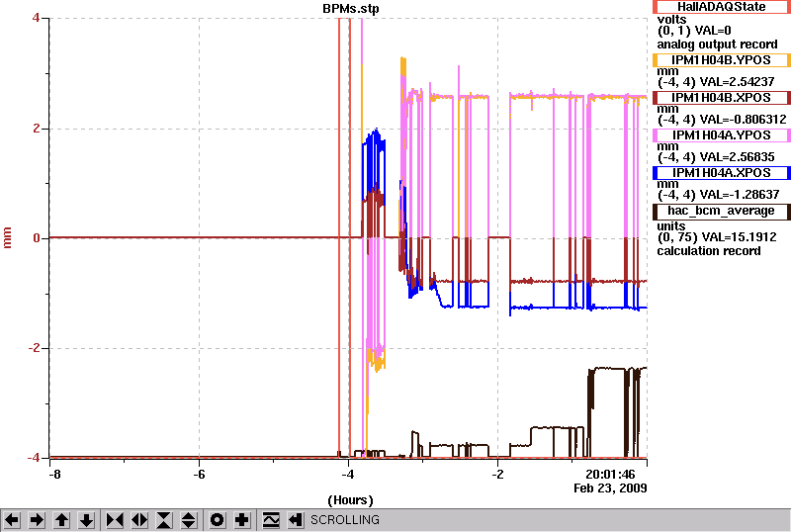Select the hac_bcm_average legend entry
The height and width of the screenshot is (532, 791).
[x=722, y=211]
